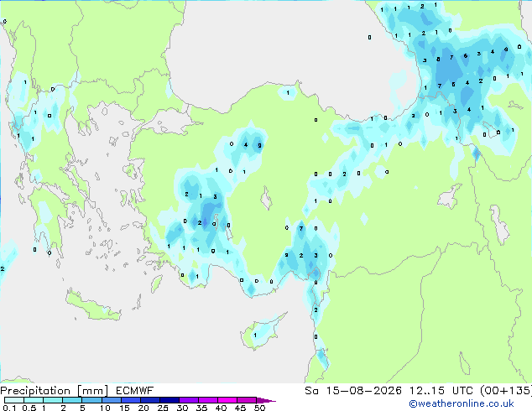
Task: Click the legend arrow tip beyond 50
Action: pyautogui.click(x=267, y=400)
